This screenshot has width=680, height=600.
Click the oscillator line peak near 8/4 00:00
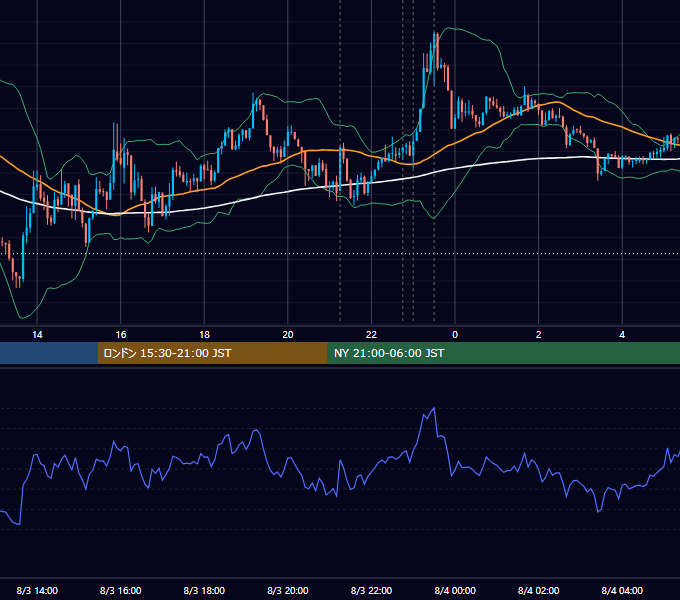click(434, 408)
